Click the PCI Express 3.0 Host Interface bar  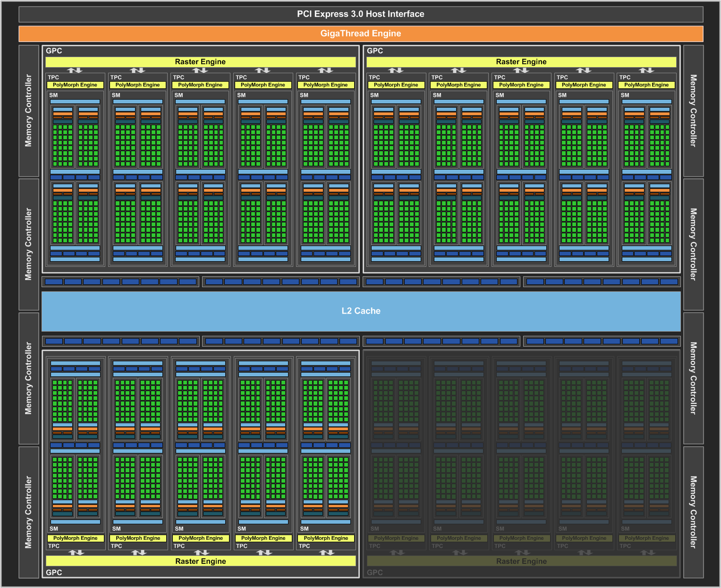[360, 14]
